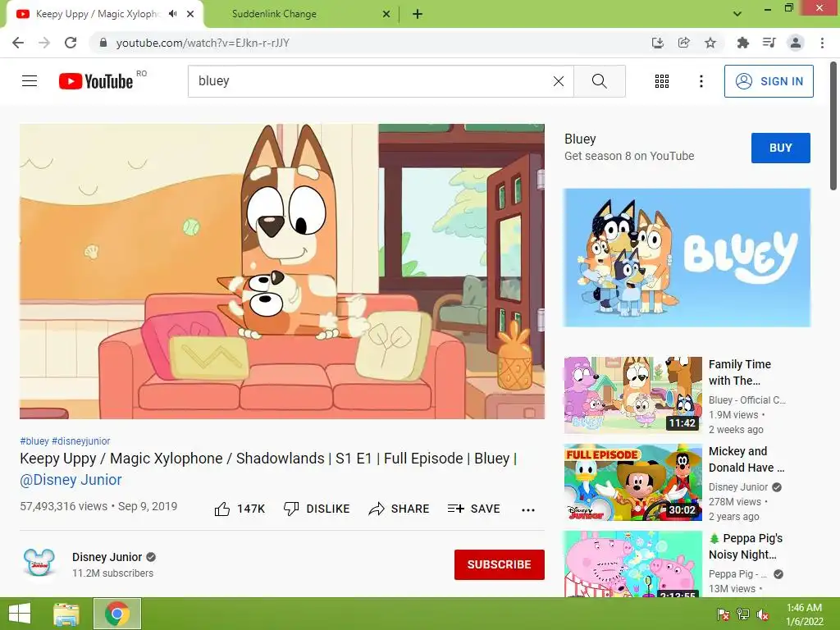
Task: Open File Explorer from the taskbar
Action: point(67,614)
